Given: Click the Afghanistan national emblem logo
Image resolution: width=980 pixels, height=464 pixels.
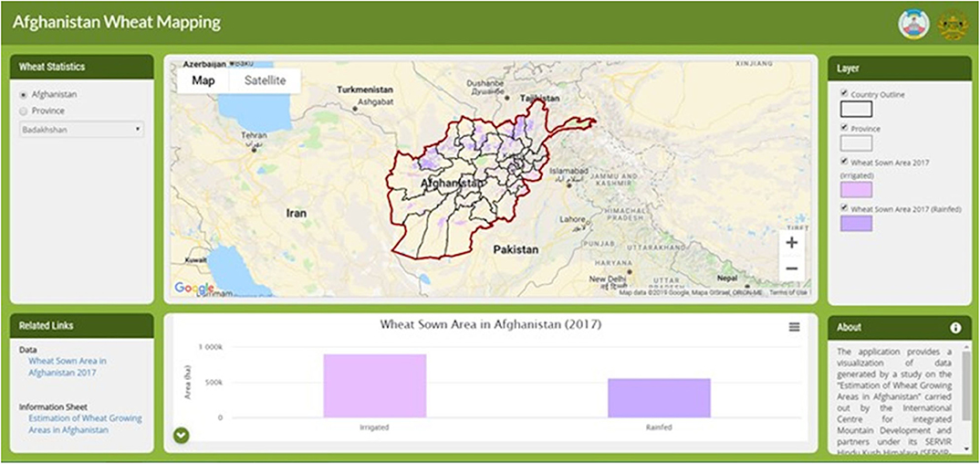Looking at the screenshot, I should (954, 25).
